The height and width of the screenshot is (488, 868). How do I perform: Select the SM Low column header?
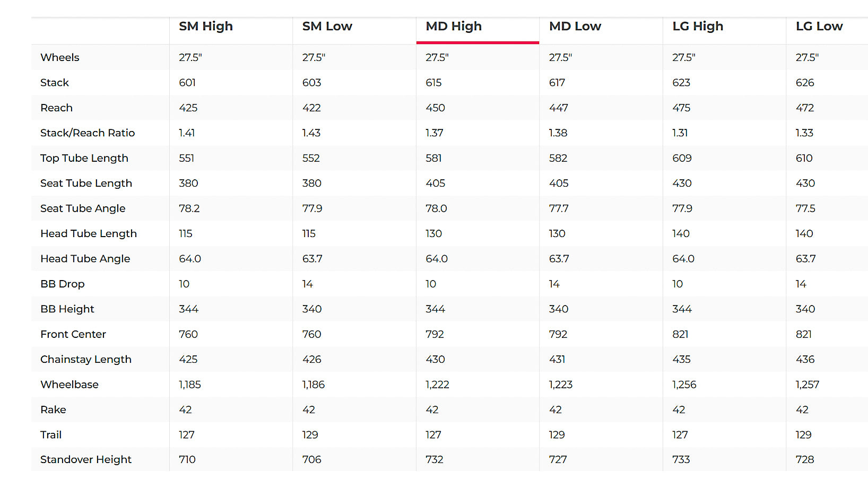point(327,27)
